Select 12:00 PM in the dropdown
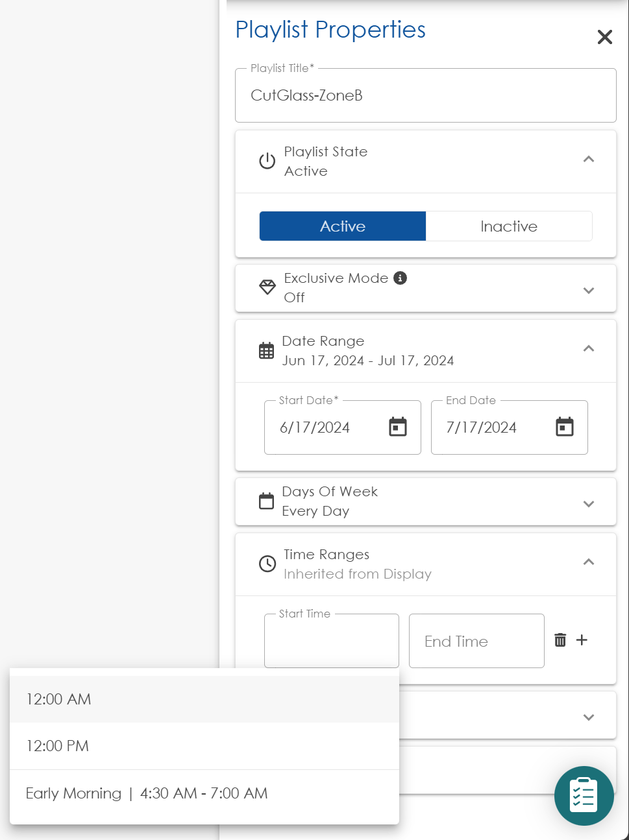 (x=57, y=746)
